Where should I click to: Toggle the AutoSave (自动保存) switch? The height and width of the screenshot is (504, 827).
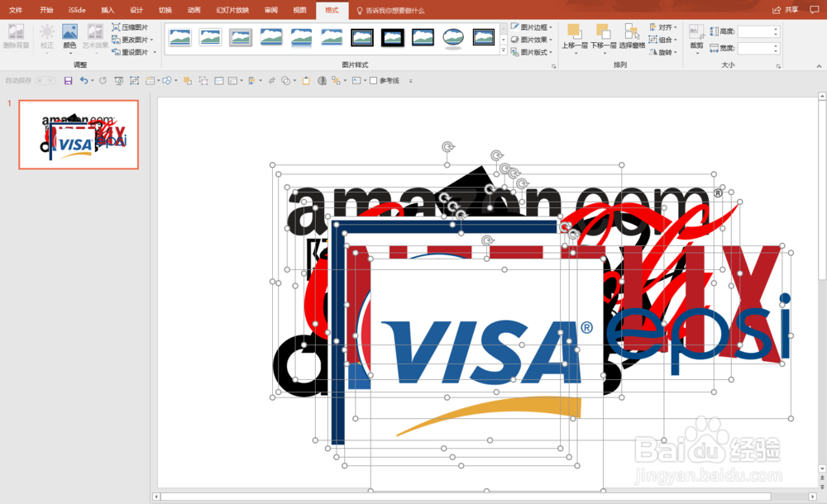tap(45, 81)
